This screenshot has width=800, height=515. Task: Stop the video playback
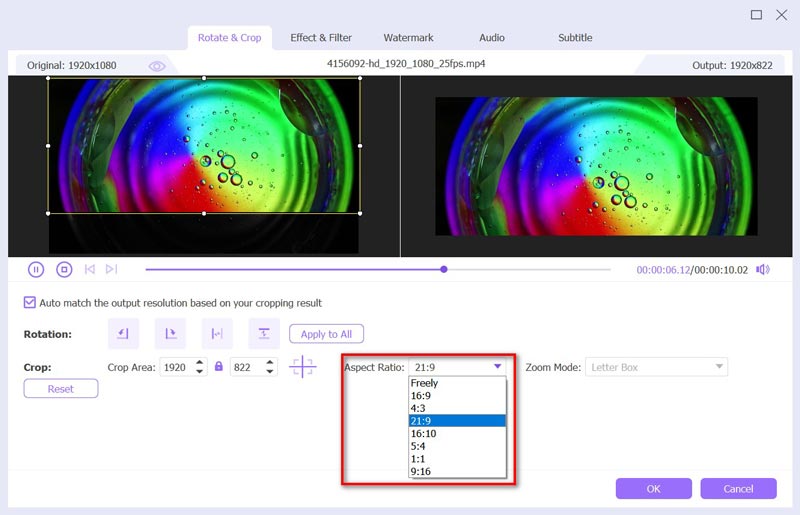coord(64,269)
